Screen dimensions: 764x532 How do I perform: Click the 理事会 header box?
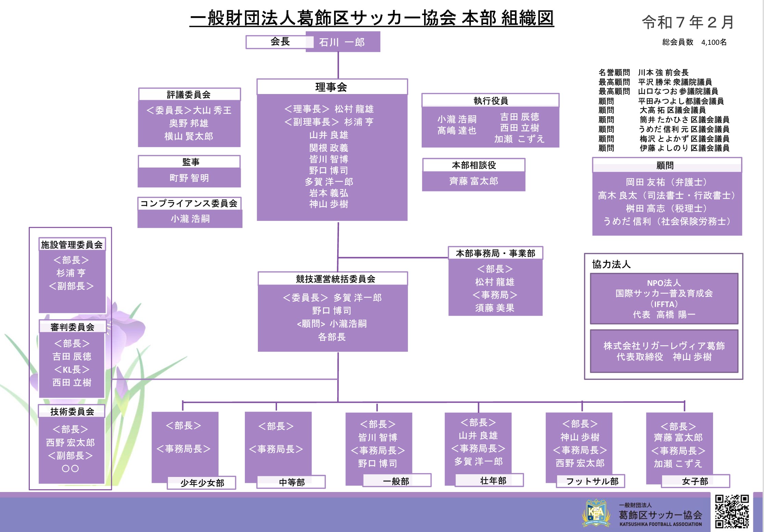(332, 87)
